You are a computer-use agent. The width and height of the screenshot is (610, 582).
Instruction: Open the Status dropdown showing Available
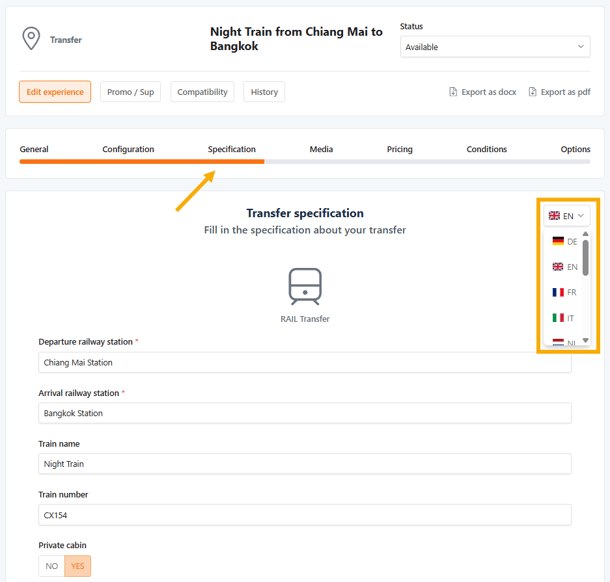(495, 47)
